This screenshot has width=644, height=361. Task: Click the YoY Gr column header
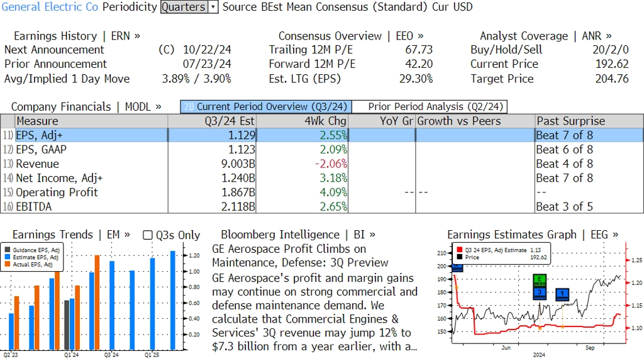point(382,121)
